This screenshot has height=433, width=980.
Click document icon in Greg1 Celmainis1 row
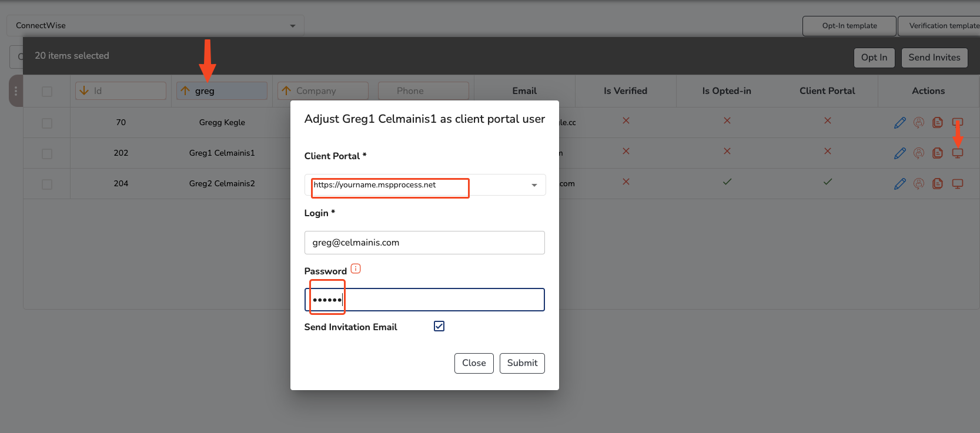pyautogui.click(x=938, y=153)
